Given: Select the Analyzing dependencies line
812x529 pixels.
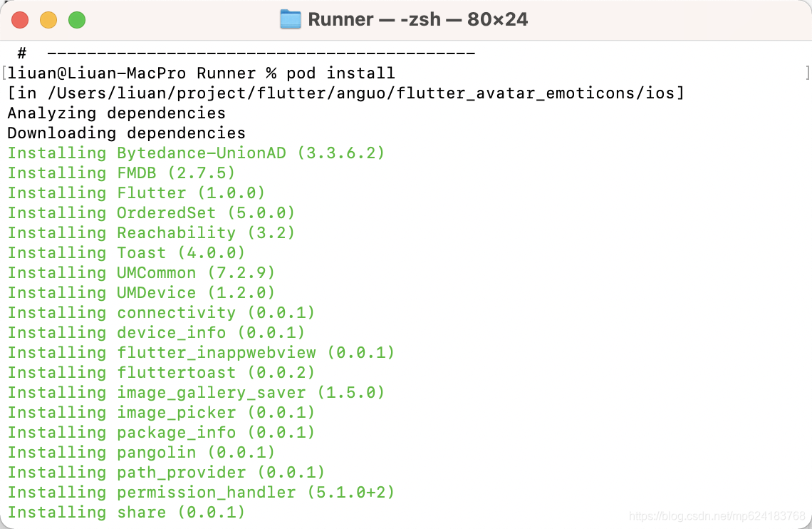Looking at the screenshot, I should (x=115, y=113).
